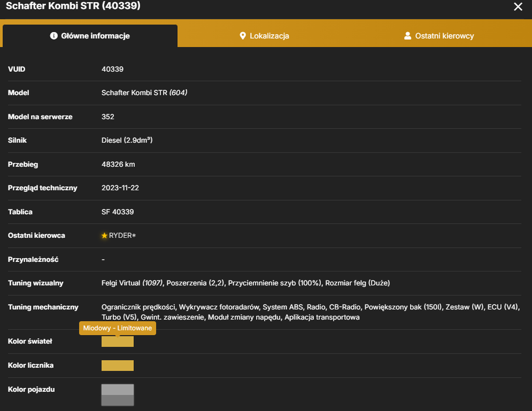
Task: Click the map pin icon for Lokalizacja
Action: 242,36
